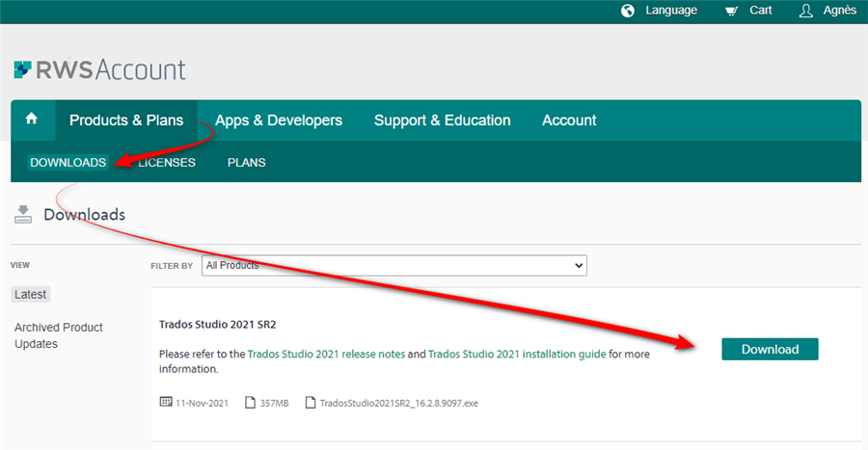Open the Products & Plans menu
Viewport: 868px width, 450px height.
pyautogui.click(x=126, y=120)
